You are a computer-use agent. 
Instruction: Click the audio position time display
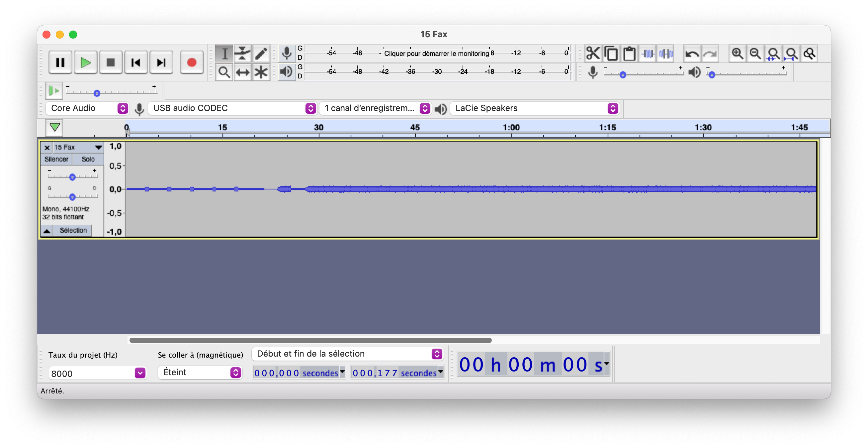[531, 365]
